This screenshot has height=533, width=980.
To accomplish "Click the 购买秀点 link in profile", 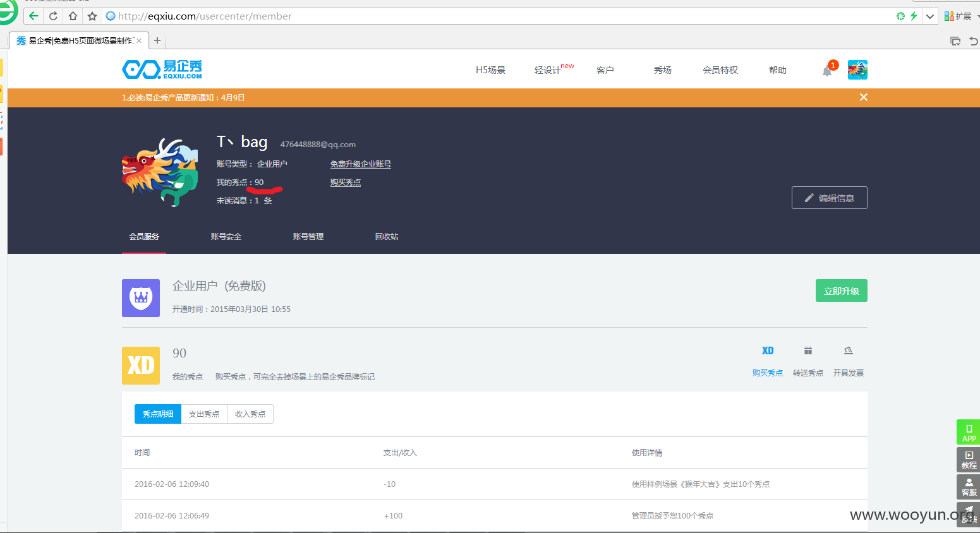I will coord(345,183).
